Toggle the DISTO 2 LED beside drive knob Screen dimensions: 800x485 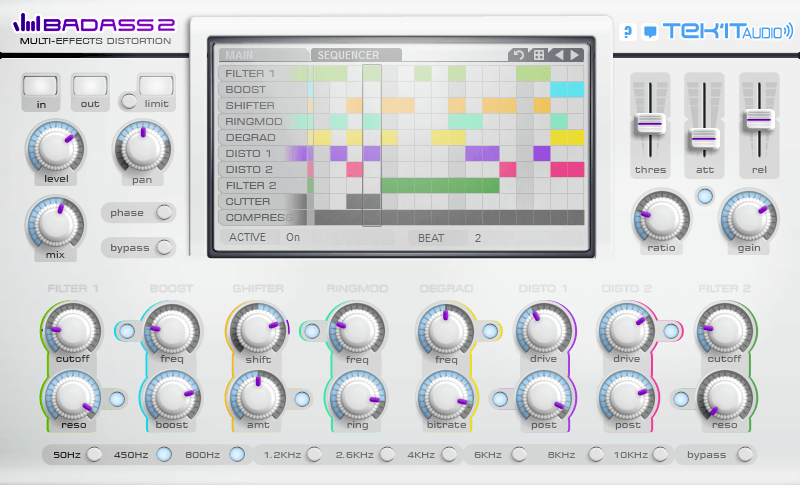pos(671,331)
